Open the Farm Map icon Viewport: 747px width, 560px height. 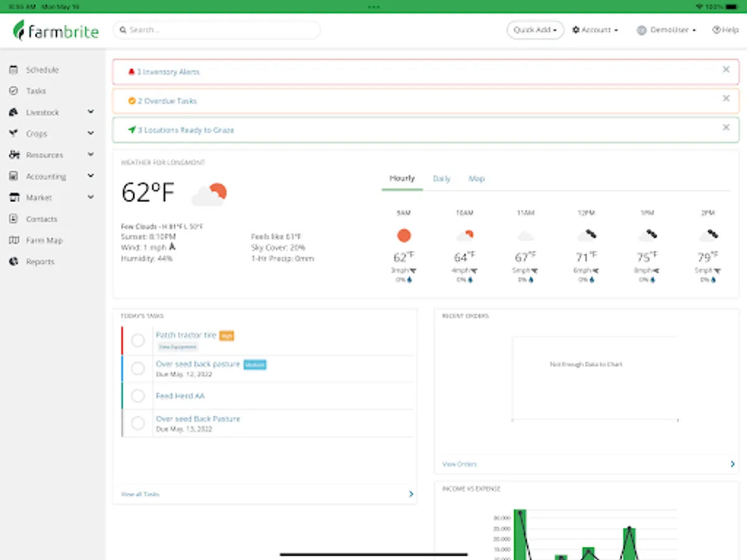point(13,240)
